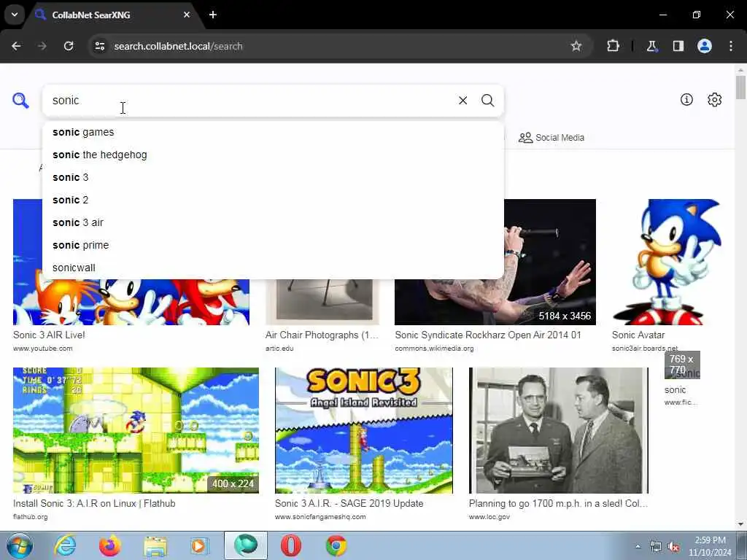Open Air Chair Photographs thumbnail
Viewport: 747px width, 560px height.
322,302
